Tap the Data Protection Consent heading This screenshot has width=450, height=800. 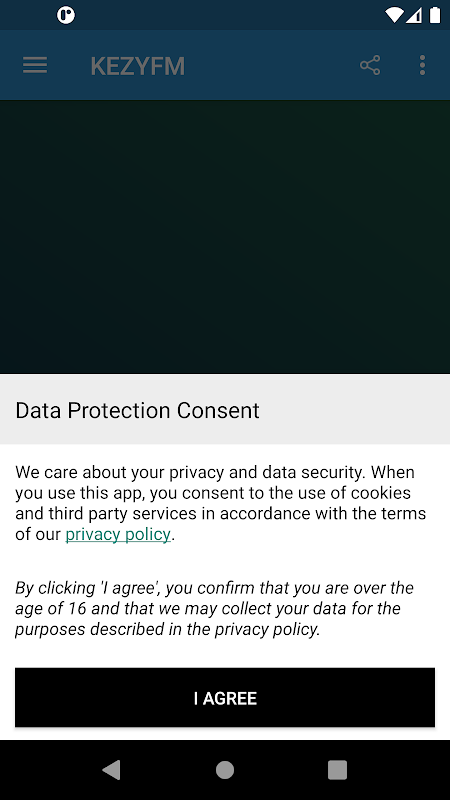click(138, 410)
